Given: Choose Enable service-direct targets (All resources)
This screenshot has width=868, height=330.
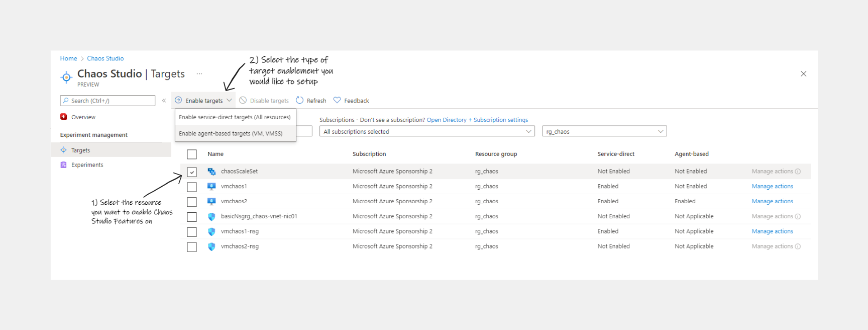Looking at the screenshot, I should pyautogui.click(x=235, y=117).
